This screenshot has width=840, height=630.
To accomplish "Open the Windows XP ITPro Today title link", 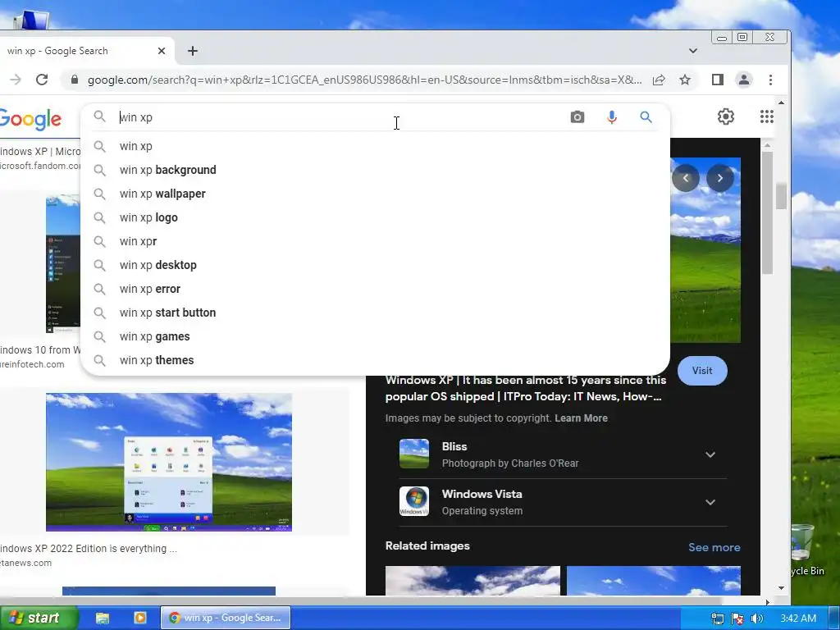I will tap(526, 388).
